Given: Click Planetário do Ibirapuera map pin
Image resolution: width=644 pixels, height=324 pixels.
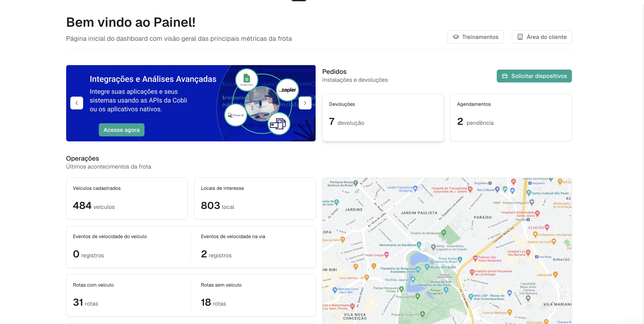Looking at the screenshot, I should tap(418, 269).
